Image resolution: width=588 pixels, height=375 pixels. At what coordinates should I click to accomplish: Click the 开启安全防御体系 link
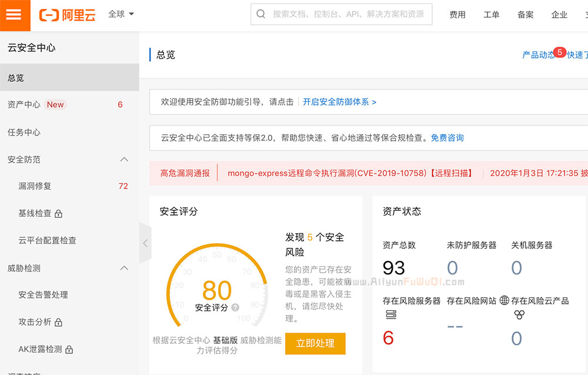point(339,102)
